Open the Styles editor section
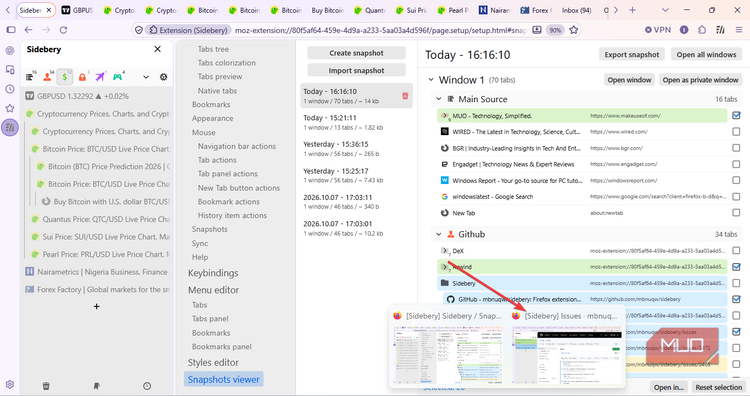The image size is (750, 396). [213, 363]
